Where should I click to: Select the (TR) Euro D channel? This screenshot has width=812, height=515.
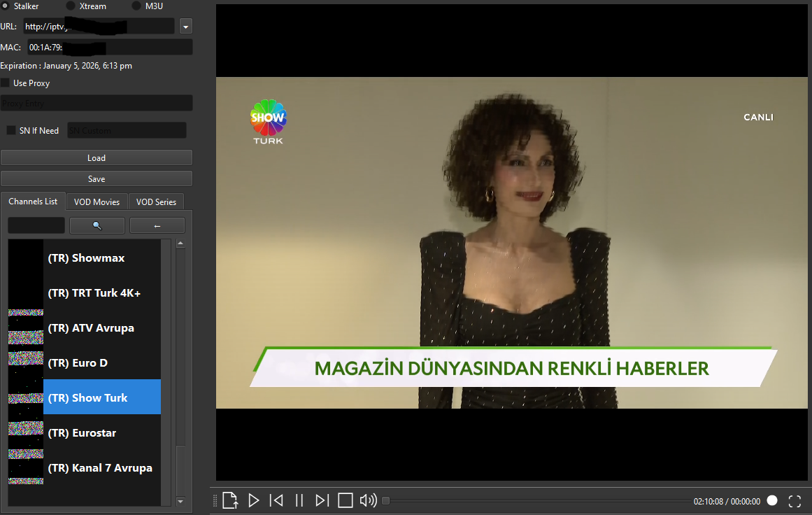102,362
